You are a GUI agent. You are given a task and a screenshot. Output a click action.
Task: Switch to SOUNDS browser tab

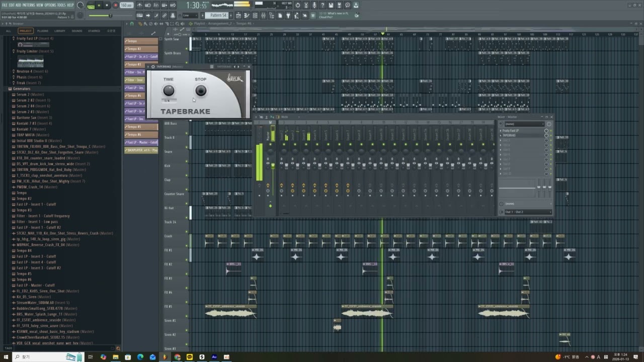coord(76,31)
